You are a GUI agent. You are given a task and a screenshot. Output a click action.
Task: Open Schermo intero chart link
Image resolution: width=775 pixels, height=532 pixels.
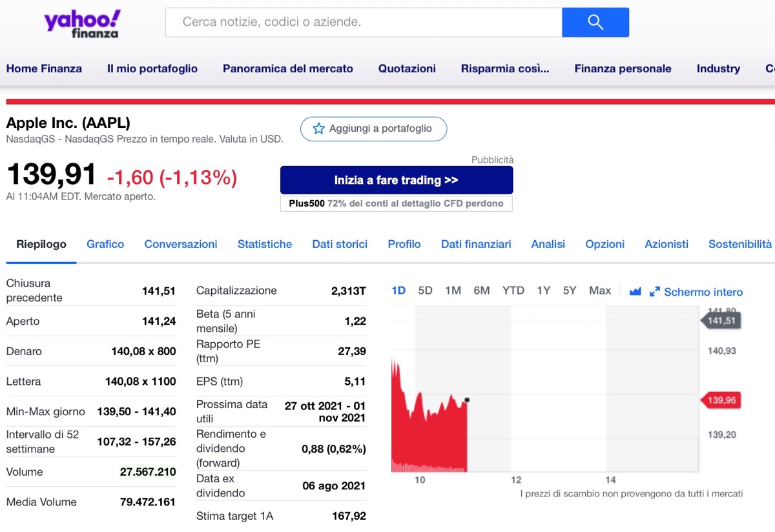pos(703,292)
